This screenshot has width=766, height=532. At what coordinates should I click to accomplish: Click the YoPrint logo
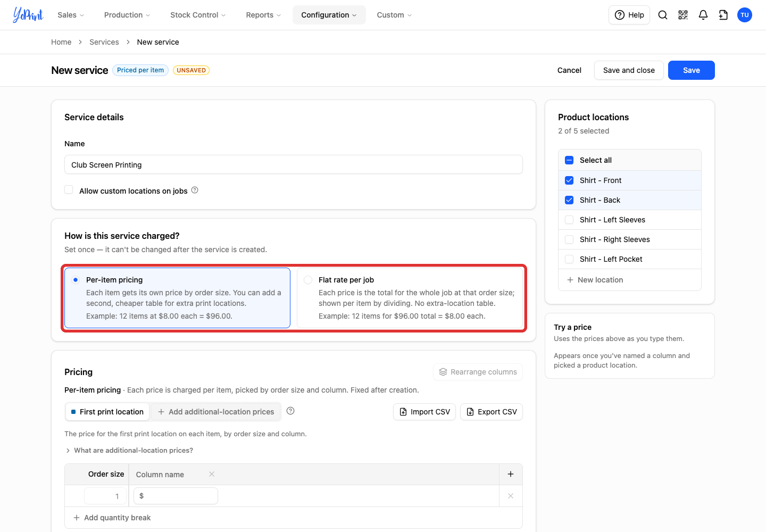28,15
